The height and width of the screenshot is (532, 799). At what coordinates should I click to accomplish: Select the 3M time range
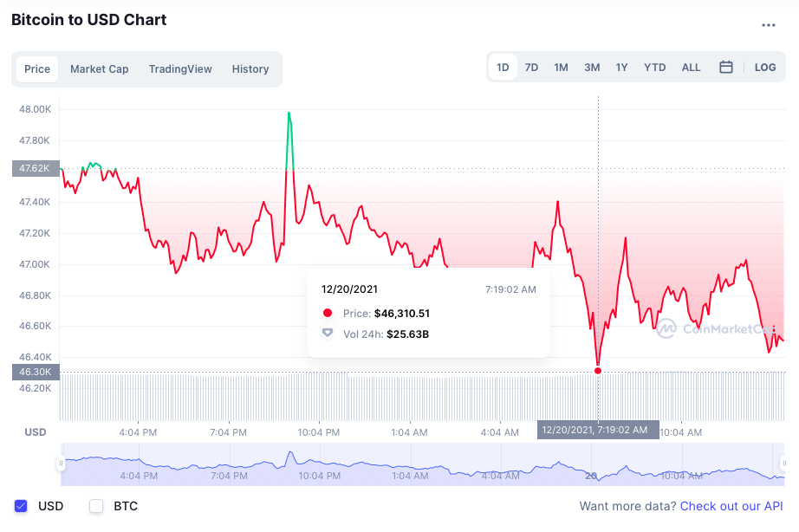click(591, 66)
